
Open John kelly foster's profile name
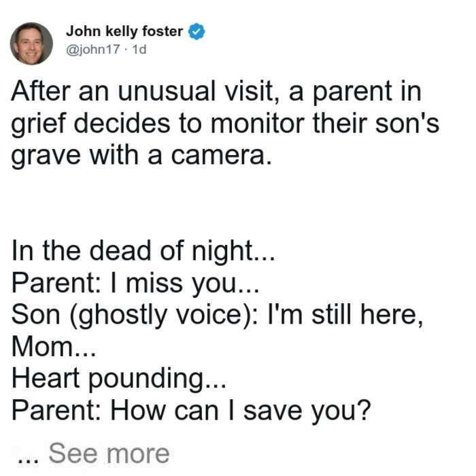point(124,31)
